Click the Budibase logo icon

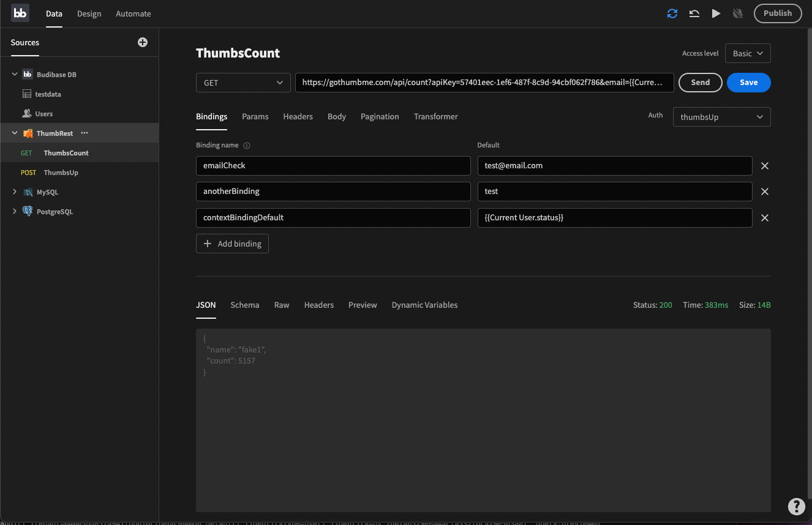[x=20, y=13]
